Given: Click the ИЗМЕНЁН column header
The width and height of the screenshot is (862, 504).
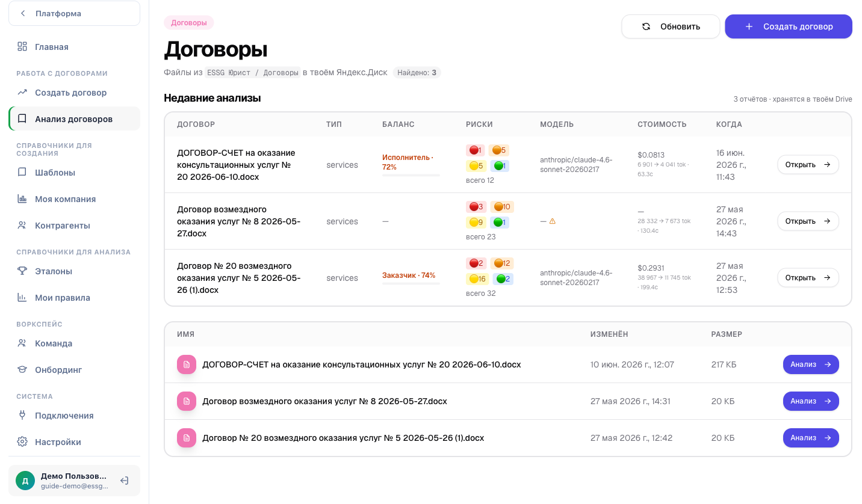Looking at the screenshot, I should tap(609, 334).
